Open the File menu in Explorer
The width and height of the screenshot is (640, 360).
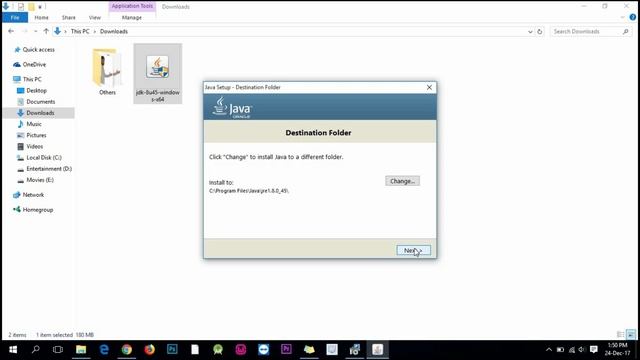(x=15, y=18)
